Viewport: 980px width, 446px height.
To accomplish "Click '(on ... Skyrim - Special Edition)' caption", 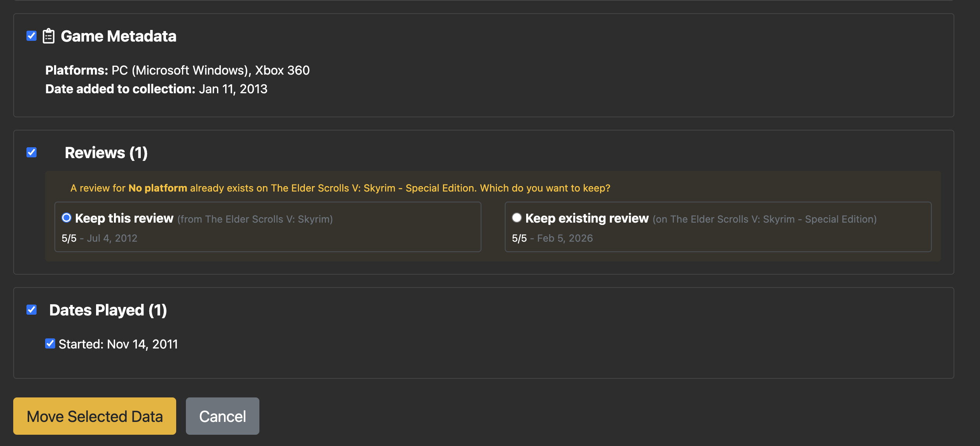I will coord(765,219).
